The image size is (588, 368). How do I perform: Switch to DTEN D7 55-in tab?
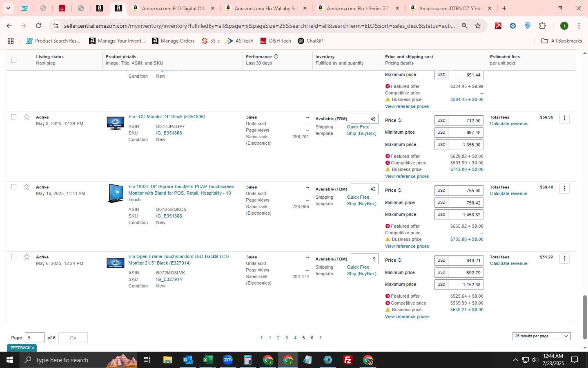coord(451,8)
